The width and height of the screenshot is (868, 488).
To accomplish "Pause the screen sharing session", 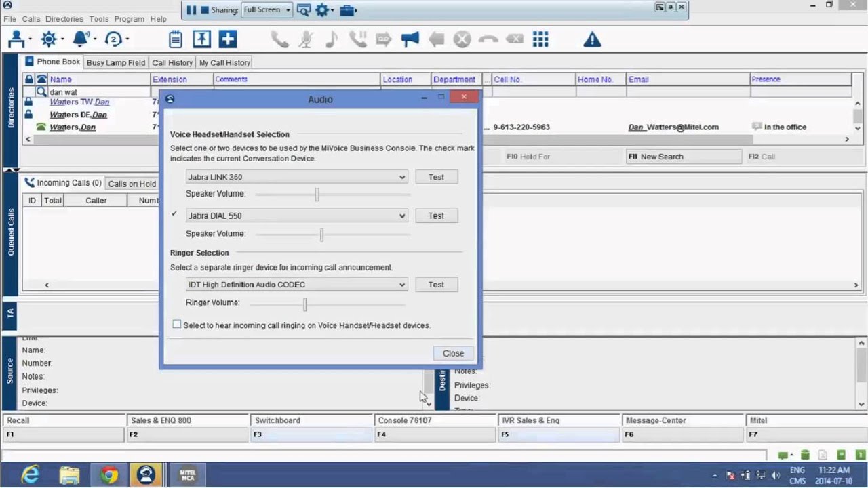I will pyautogui.click(x=191, y=10).
